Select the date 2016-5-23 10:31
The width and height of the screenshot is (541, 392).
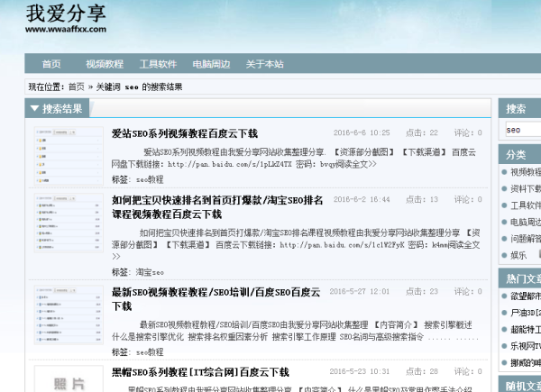(360, 371)
